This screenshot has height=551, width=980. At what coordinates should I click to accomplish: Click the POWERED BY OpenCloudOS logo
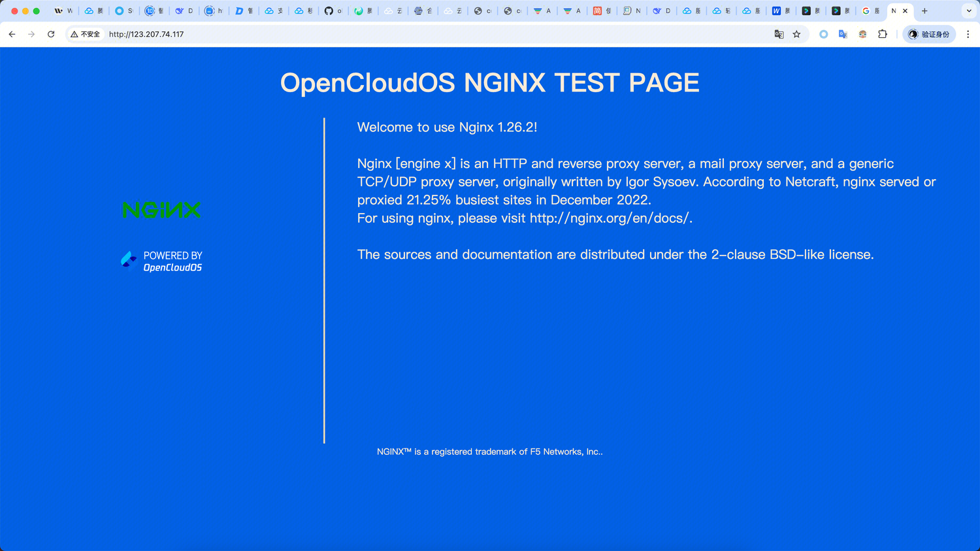tap(161, 261)
